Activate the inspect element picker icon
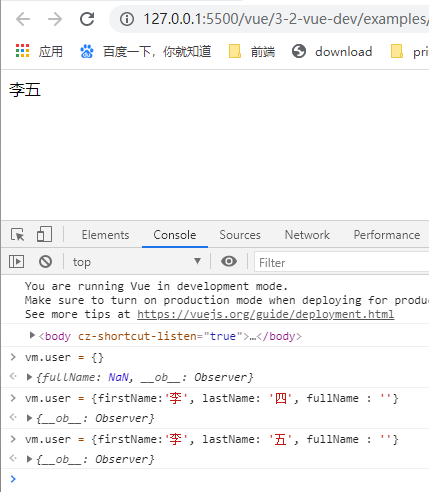This screenshot has width=429, height=492. [17, 235]
